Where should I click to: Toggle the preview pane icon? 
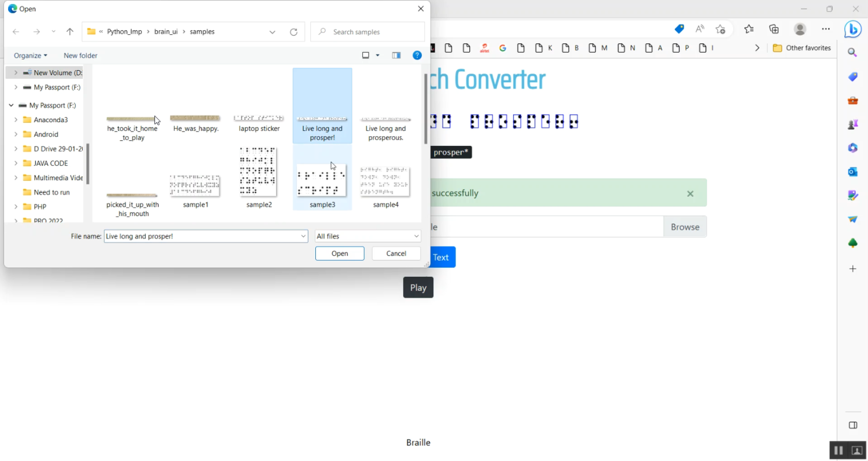(396, 56)
